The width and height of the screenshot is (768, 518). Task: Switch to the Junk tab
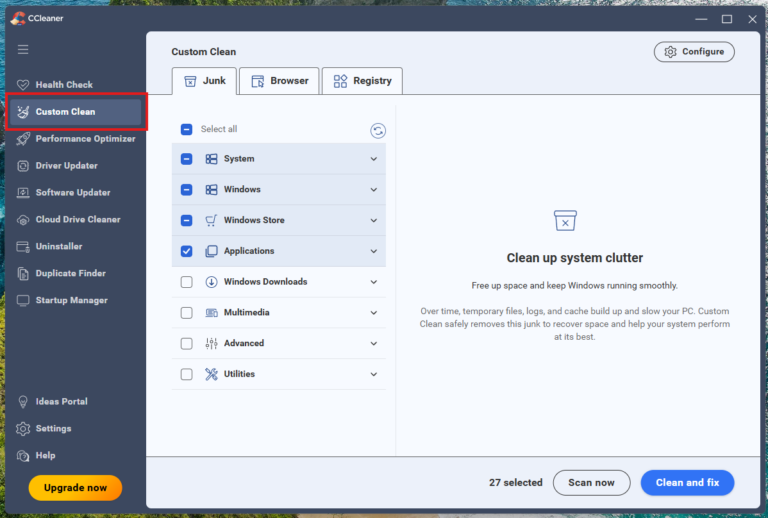coord(204,81)
